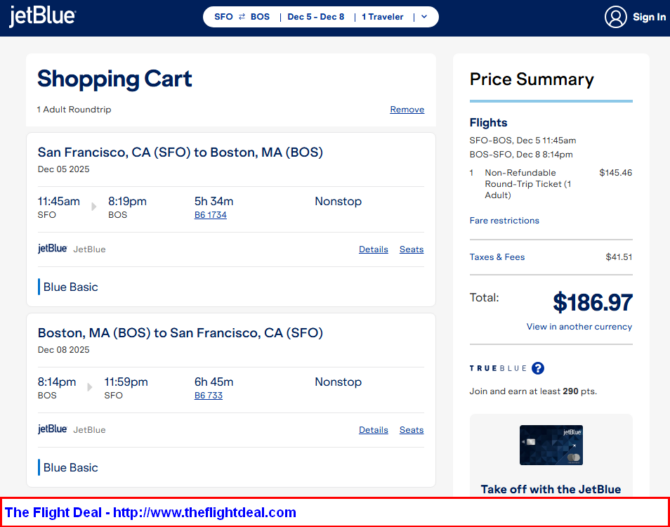Viewport: 670px width, 527px height.
Task: Click the JetBlue airline logo on return flight
Action: tap(52, 429)
